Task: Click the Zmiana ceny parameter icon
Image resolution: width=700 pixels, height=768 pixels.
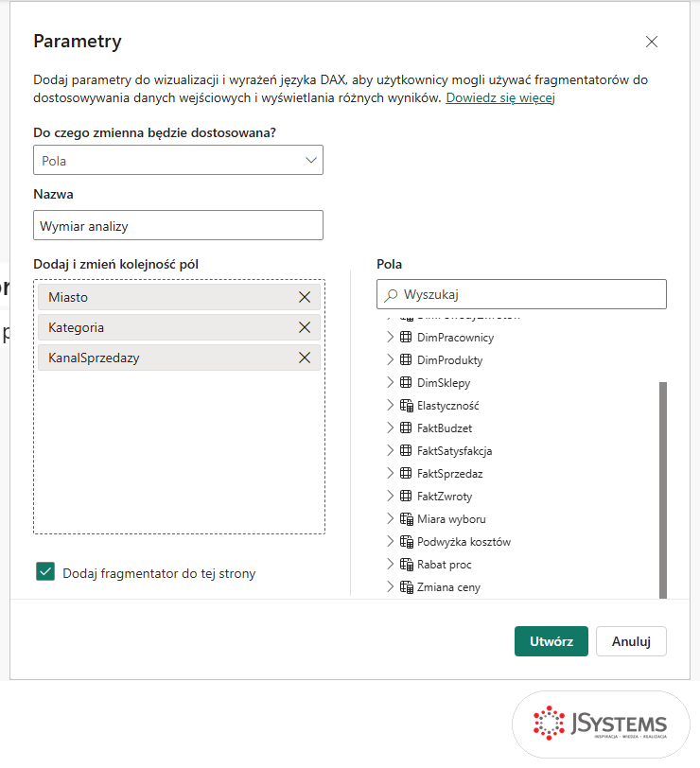Action: click(407, 586)
